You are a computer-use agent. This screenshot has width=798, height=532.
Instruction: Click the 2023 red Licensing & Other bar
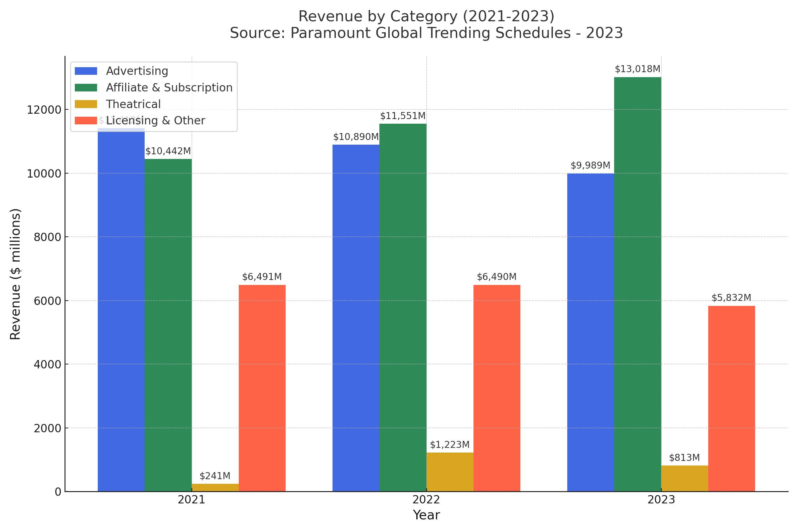click(x=732, y=399)
